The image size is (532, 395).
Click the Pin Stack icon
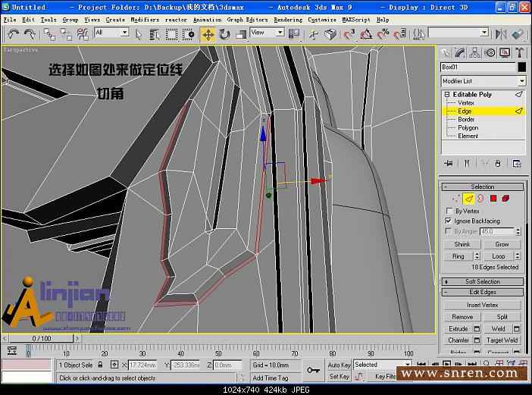point(449,163)
